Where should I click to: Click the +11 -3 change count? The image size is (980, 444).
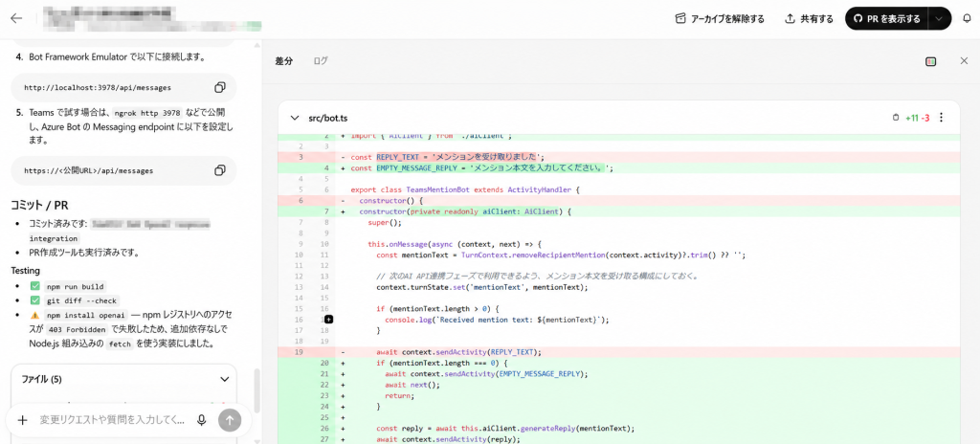[x=918, y=118]
